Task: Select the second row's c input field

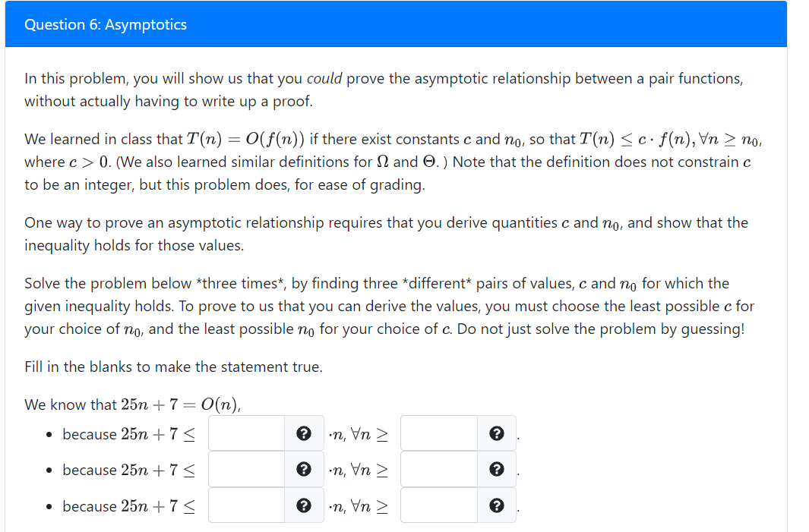Action: click(247, 469)
